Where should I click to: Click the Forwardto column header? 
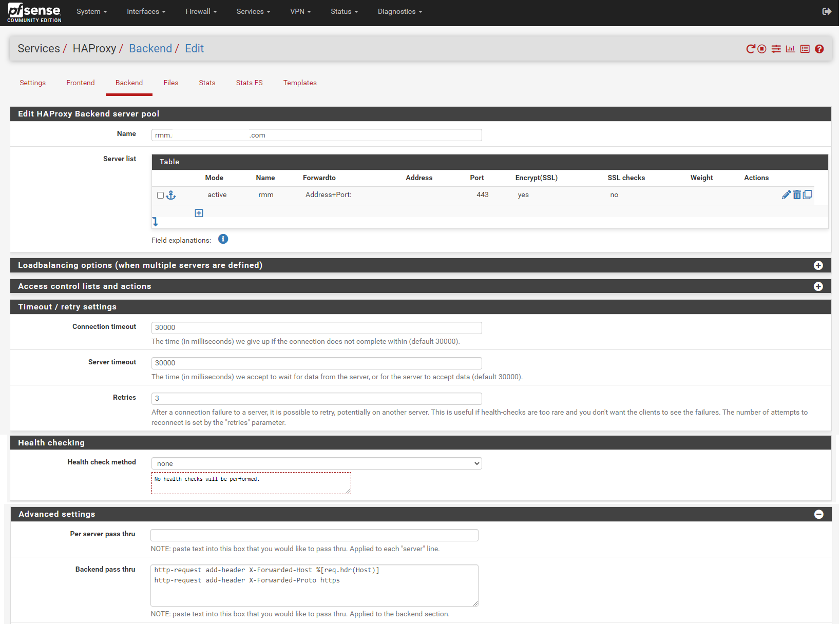point(319,178)
